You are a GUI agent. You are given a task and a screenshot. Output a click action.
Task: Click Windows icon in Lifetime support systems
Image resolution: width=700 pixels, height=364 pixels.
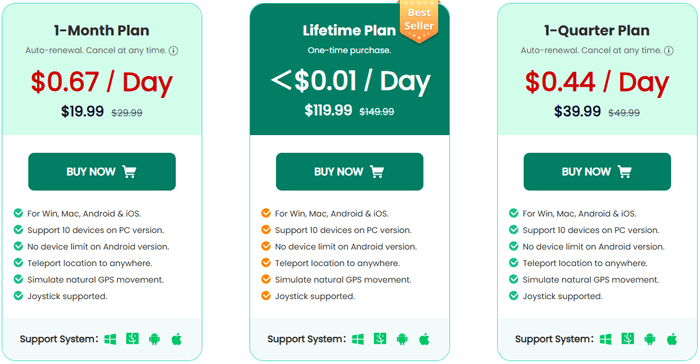[x=358, y=339]
